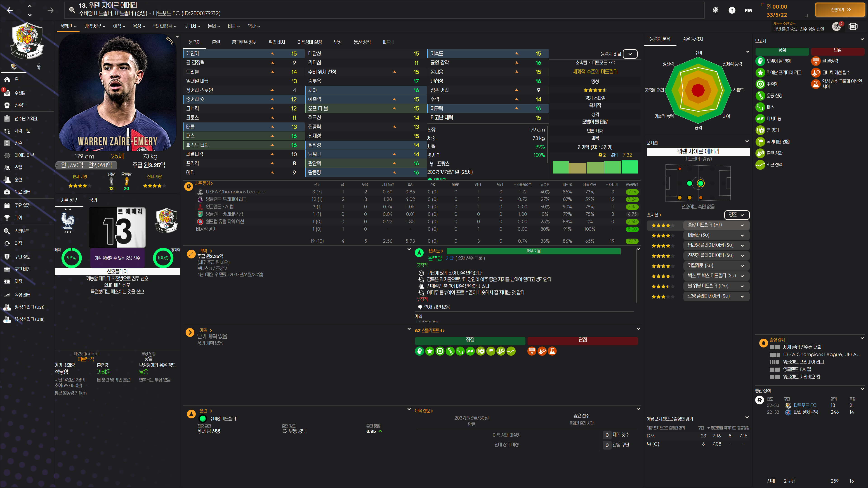Open the notifications avatar with badge 2
Image resolution: width=868 pixels, height=488 pixels.
[x=837, y=27]
